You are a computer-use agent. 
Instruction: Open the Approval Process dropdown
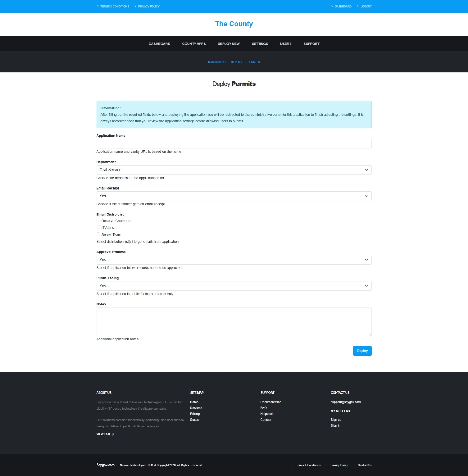[x=234, y=260]
